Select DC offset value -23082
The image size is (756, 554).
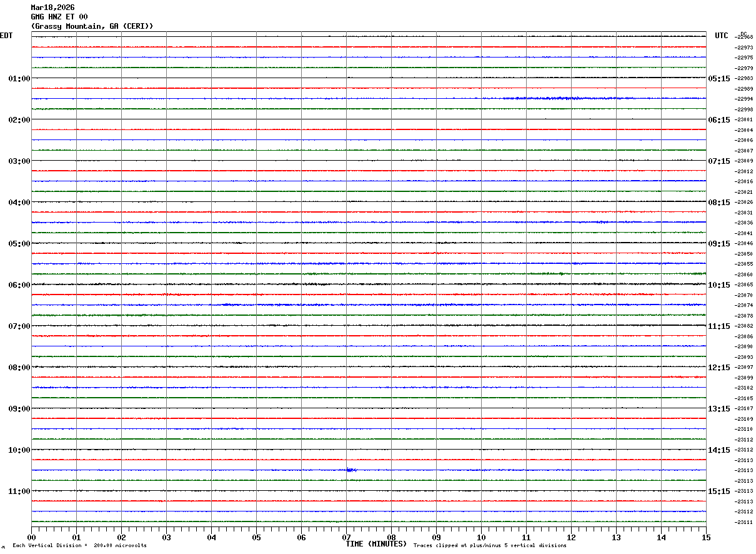(x=744, y=326)
